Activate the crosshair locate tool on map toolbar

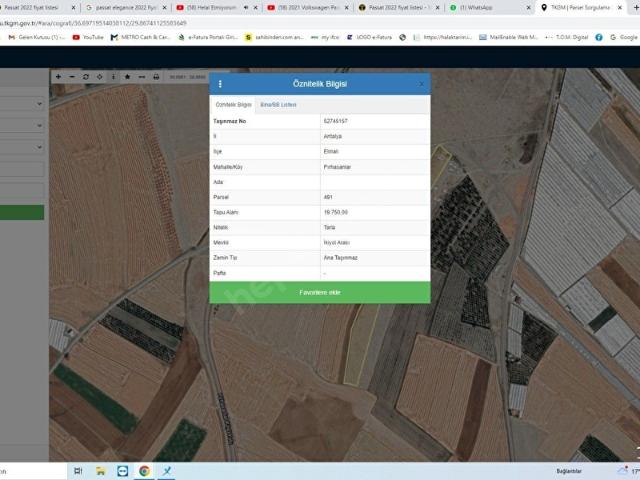tap(100, 77)
